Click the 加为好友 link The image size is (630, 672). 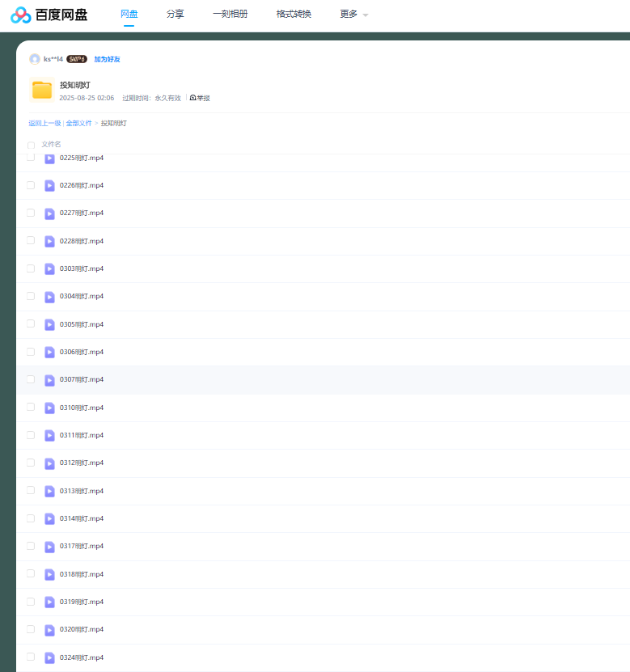pyautogui.click(x=107, y=59)
